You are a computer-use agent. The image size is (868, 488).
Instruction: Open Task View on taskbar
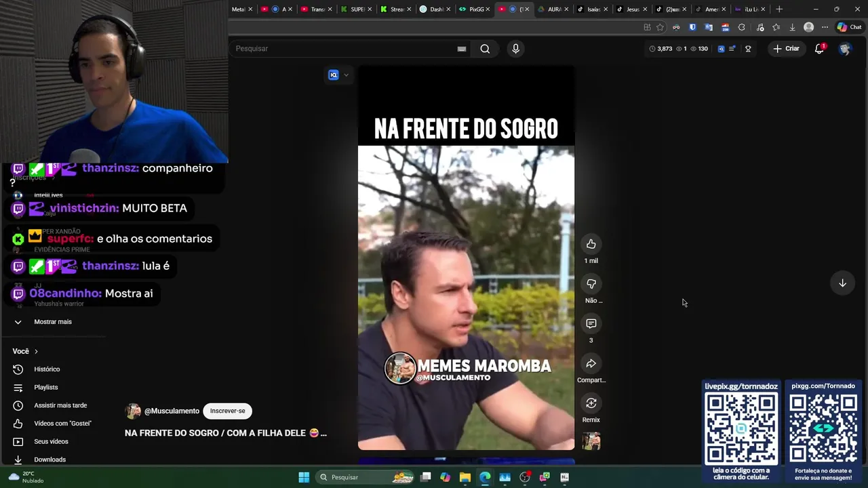425,477
